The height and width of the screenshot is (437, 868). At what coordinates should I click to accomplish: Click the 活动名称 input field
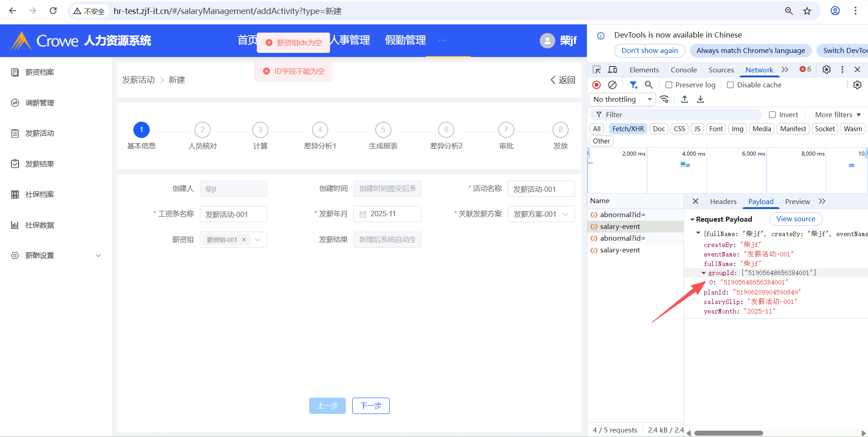[541, 189]
